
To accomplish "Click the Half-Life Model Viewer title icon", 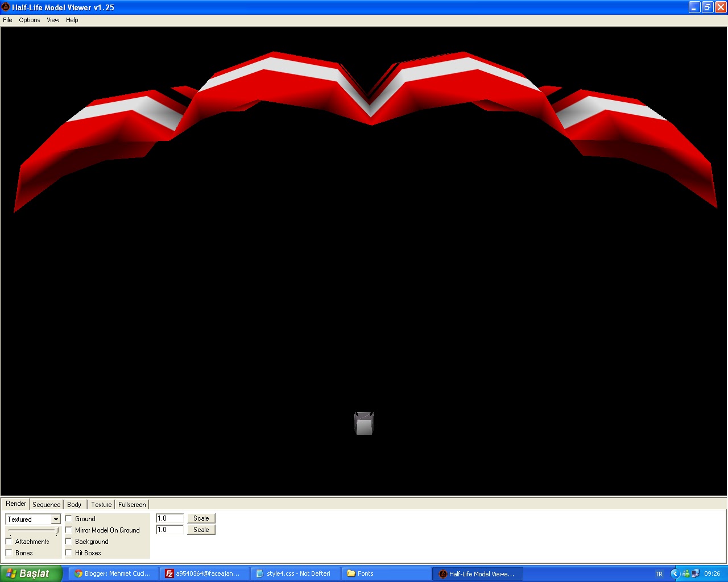I will click(6, 7).
